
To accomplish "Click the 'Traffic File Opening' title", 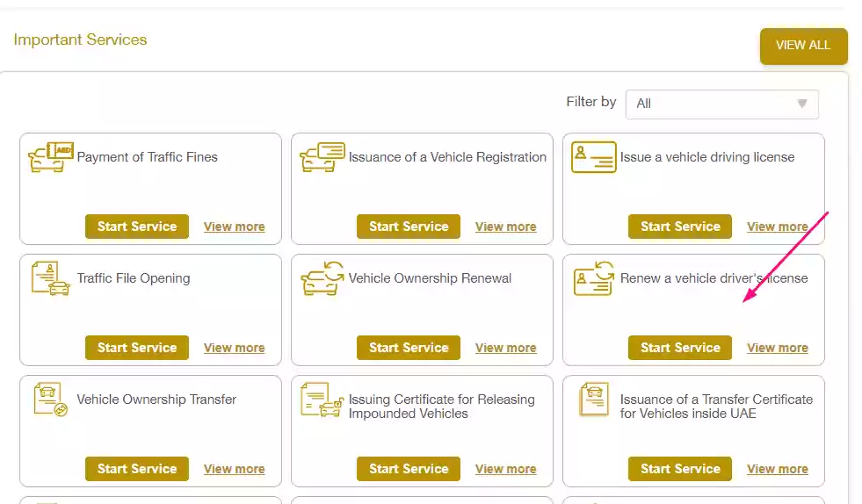I will click(x=134, y=278).
